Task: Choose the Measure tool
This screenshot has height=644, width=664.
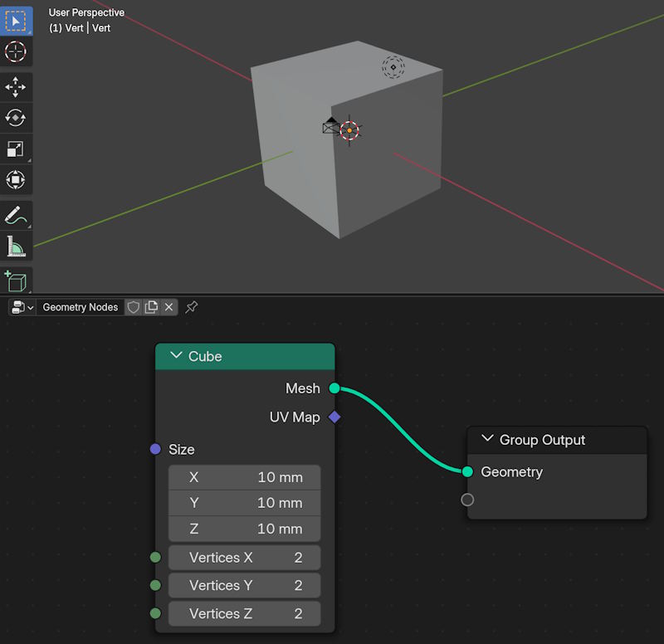Action: [x=16, y=246]
